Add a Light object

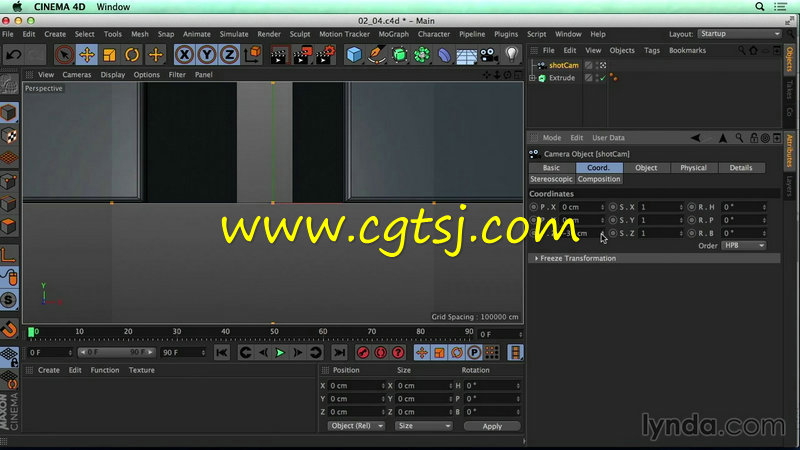point(512,55)
